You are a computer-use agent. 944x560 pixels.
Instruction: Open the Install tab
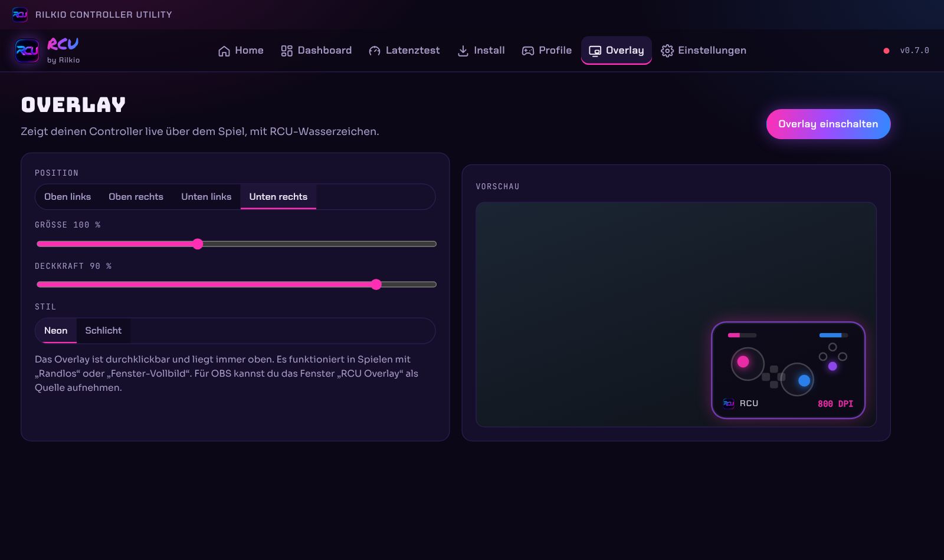(481, 51)
